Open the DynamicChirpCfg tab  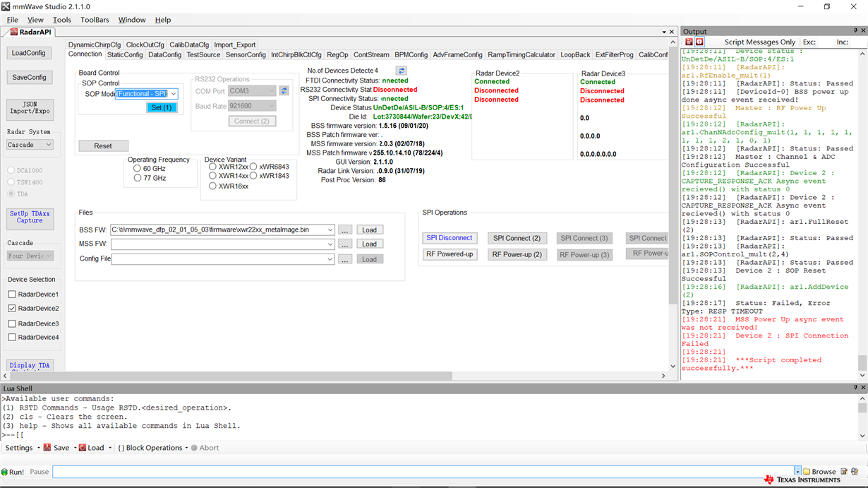(x=95, y=44)
